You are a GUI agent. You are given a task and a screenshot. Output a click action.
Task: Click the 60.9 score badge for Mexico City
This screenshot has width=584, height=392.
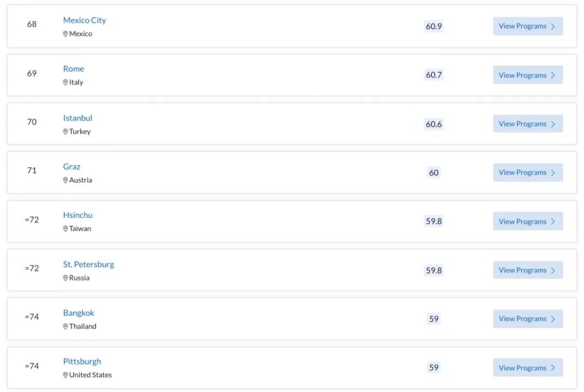[x=433, y=26]
